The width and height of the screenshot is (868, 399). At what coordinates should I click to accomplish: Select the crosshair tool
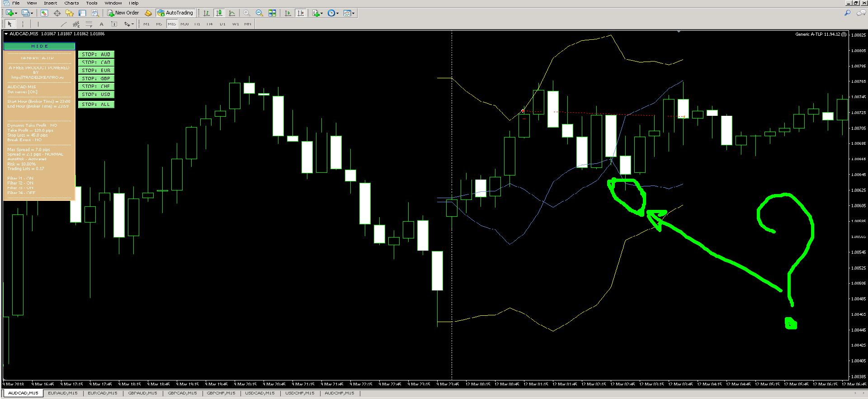pyautogui.click(x=23, y=24)
